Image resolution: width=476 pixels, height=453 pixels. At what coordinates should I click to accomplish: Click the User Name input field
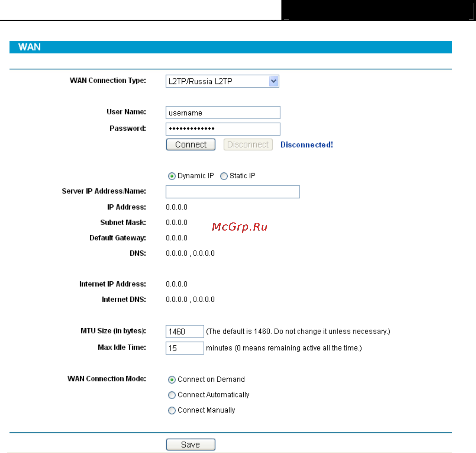coord(223,113)
